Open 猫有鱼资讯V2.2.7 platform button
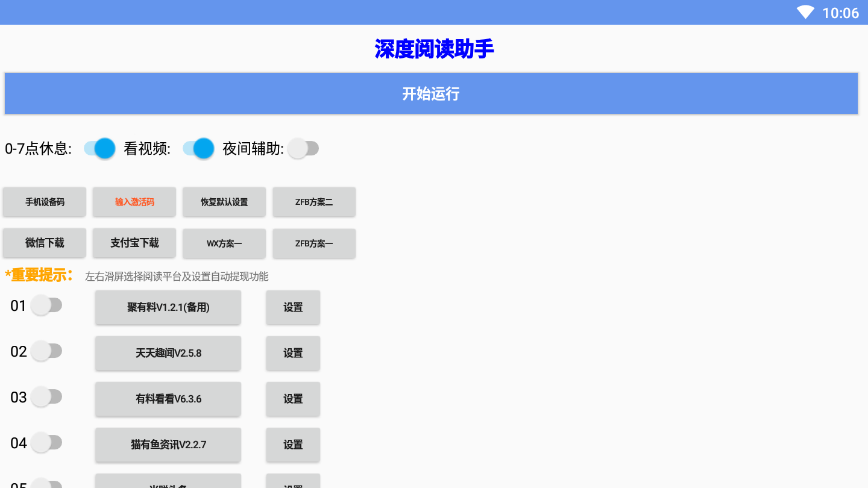Image resolution: width=868 pixels, height=488 pixels. pos(168,445)
